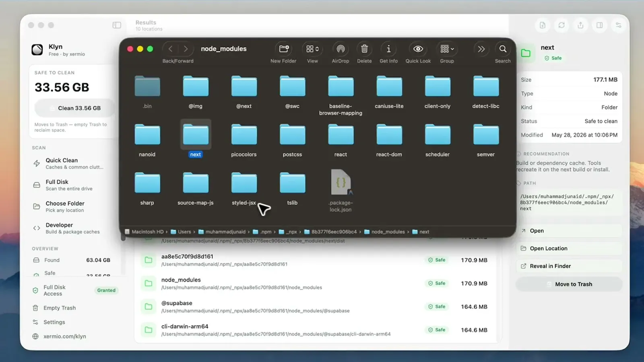Click muhammadjunaid in Finder path bar

coord(222,232)
